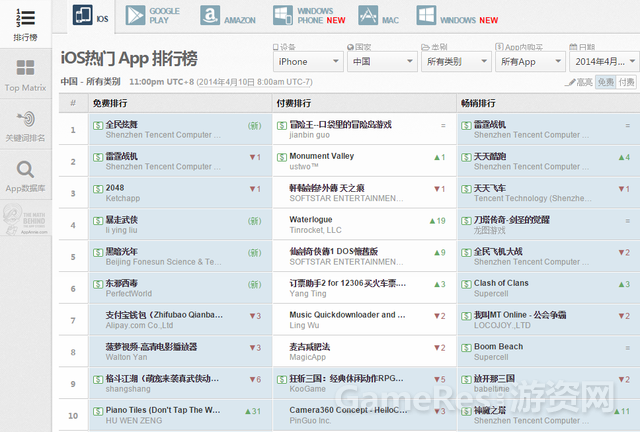Open 全民炫舞 in the free ranking
The image size is (640, 432).
pyautogui.click(x=122, y=124)
